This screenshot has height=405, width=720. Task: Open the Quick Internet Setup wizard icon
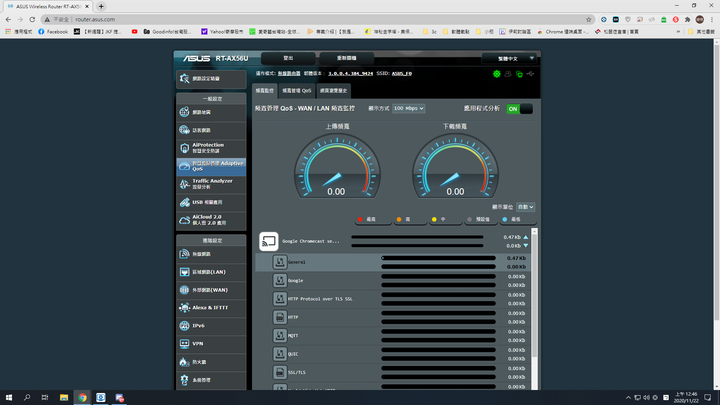(x=184, y=79)
